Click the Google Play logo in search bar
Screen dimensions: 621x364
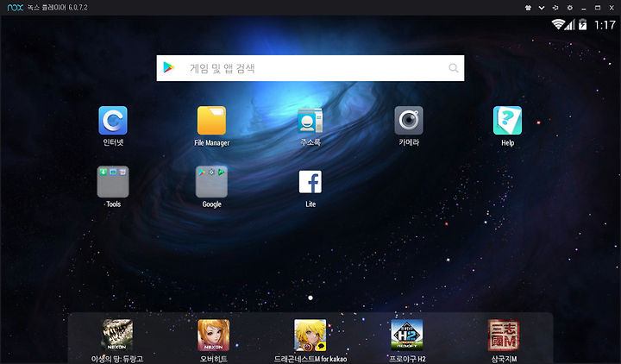pyautogui.click(x=169, y=68)
